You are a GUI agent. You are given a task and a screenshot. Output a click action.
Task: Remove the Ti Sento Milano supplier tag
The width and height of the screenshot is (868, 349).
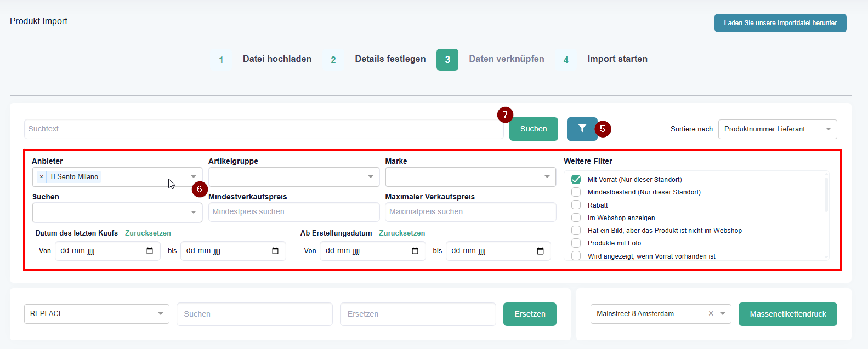[x=42, y=177]
